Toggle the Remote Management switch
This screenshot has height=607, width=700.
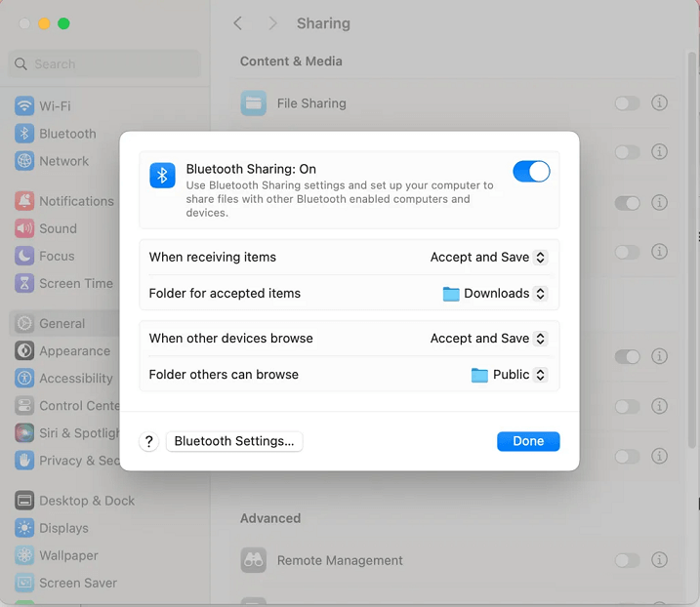[x=627, y=560]
